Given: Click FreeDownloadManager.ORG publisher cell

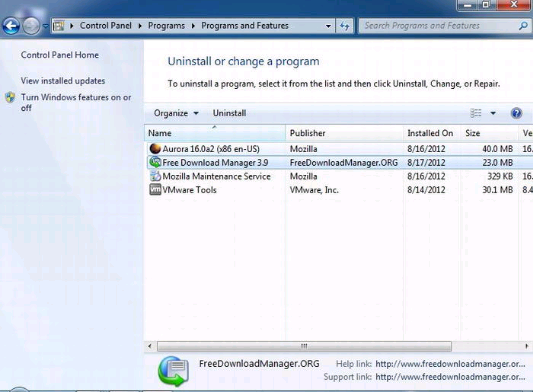Looking at the screenshot, I should click(344, 162).
